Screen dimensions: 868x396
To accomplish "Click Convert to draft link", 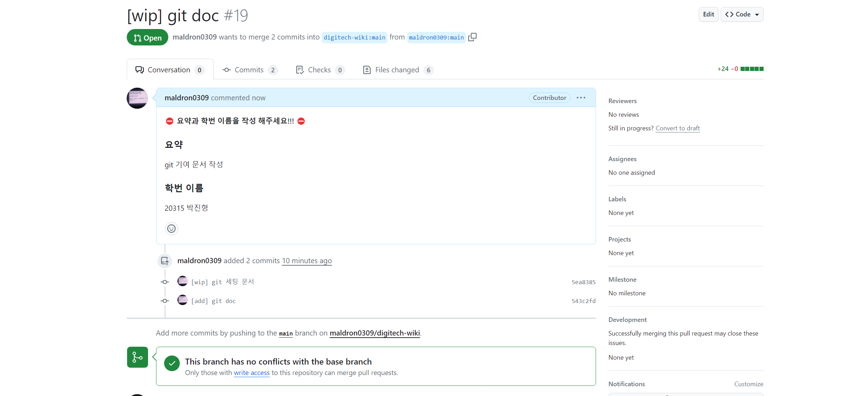I will coord(677,128).
